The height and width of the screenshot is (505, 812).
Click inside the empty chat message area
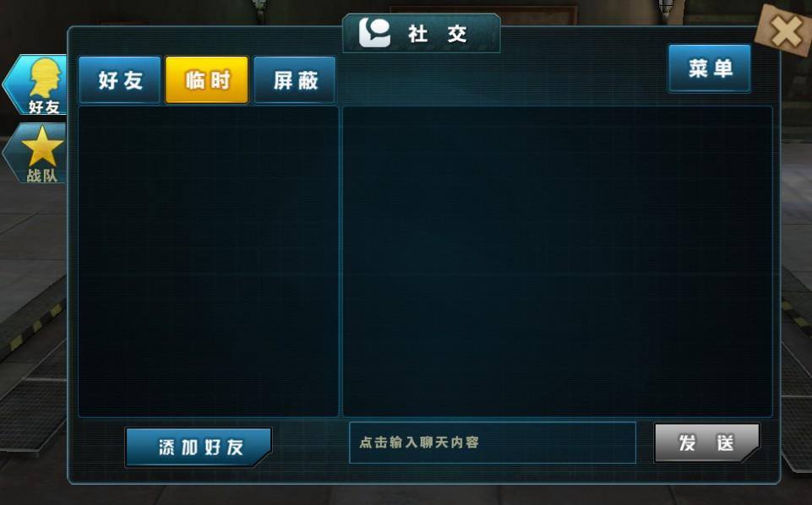click(x=558, y=261)
